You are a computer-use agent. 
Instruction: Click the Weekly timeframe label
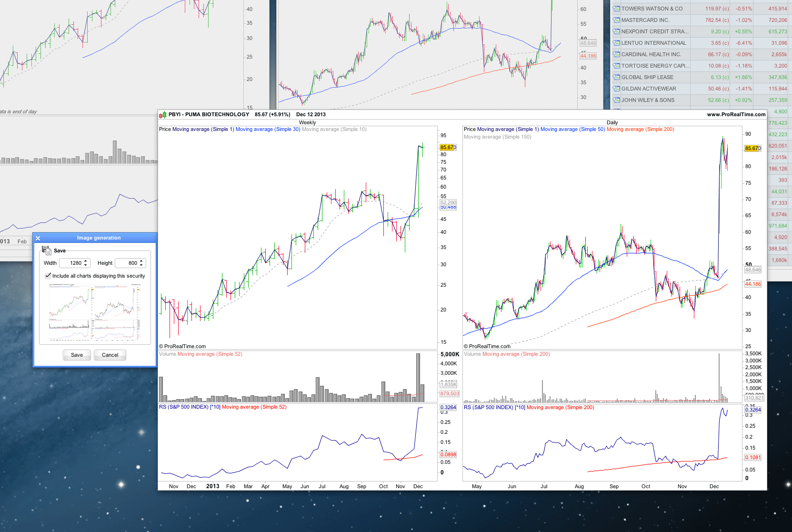[307, 123]
